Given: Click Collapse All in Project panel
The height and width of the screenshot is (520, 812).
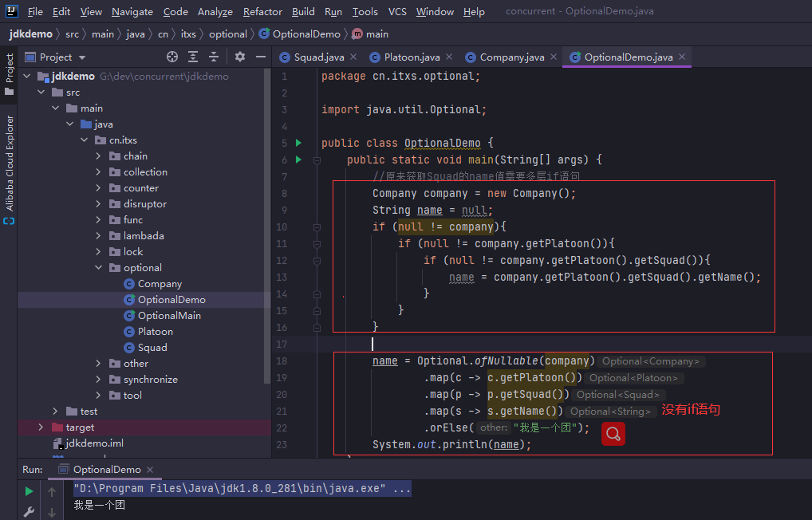Looking at the screenshot, I should 213,57.
